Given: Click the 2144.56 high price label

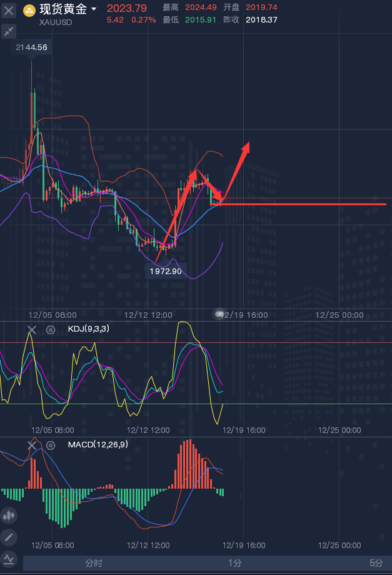Looking at the screenshot, I should 31,48.
